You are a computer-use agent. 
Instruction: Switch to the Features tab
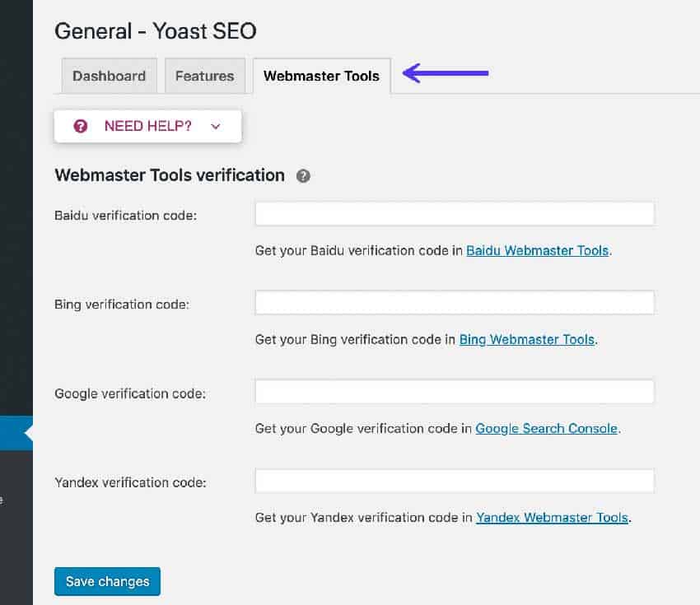coord(205,75)
